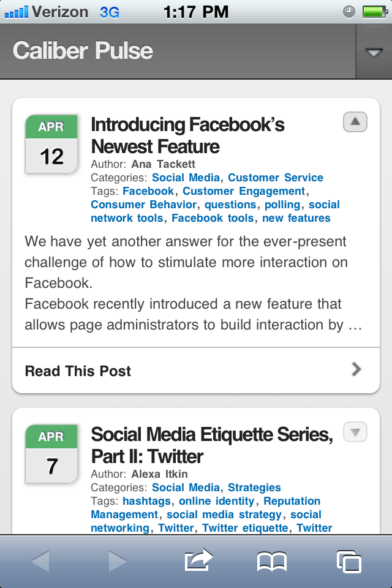Open the Social Media category
The width and height of the screenshot is (392, 588).
186,178
